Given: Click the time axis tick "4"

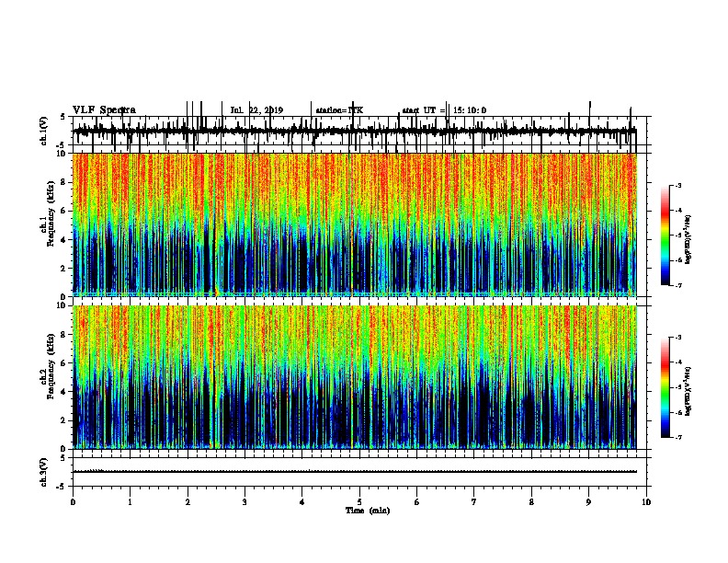Looking at the screenshot, I should coord(302,502).
